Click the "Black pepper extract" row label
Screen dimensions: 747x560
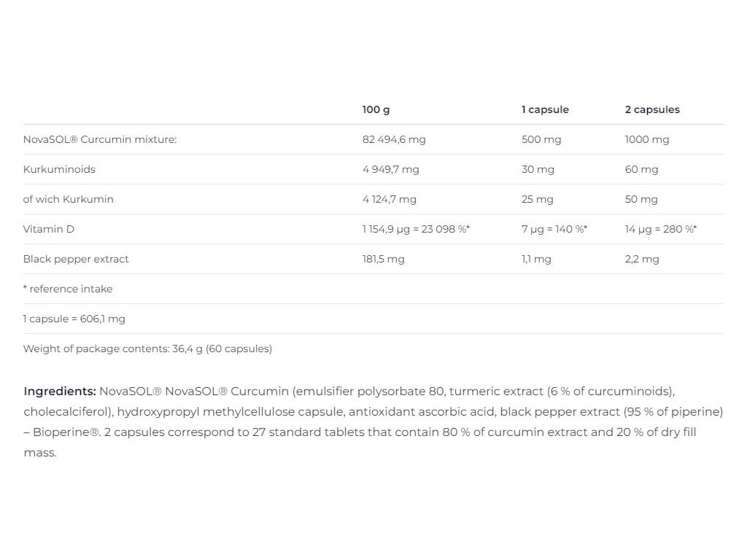point(76,259)
